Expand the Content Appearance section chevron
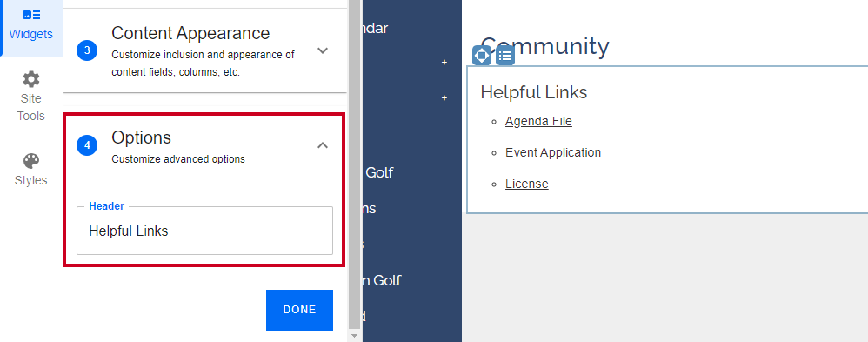 coord(323,50)
